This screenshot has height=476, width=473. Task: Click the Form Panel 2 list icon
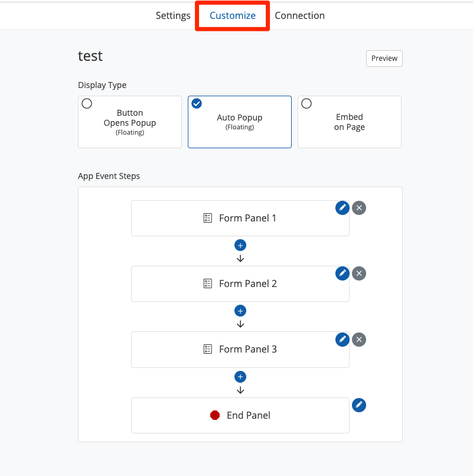(x=208, y=284)
